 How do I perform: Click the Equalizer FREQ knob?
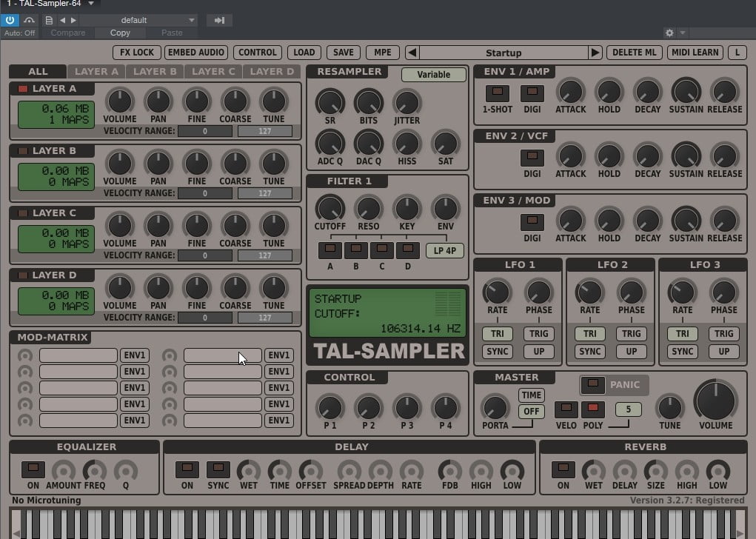(x=95, y=471)
